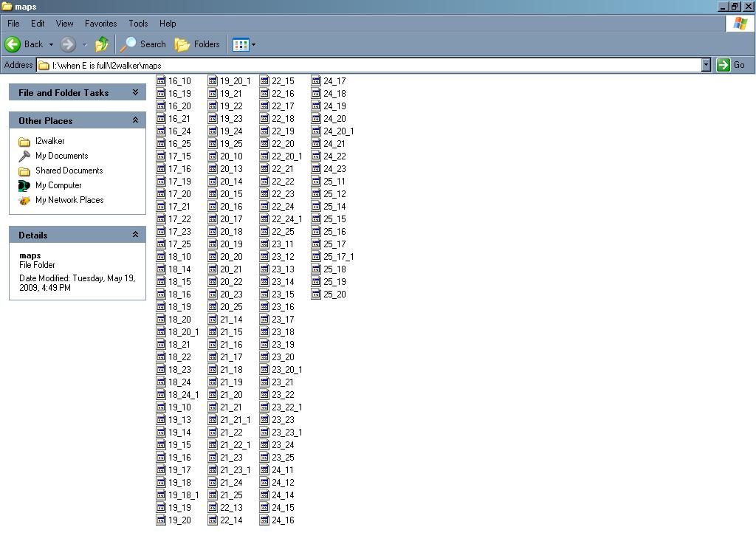Select the file icon for 24_16
Image resolution: width=756 pixels, height=544 pixels.
264,520
